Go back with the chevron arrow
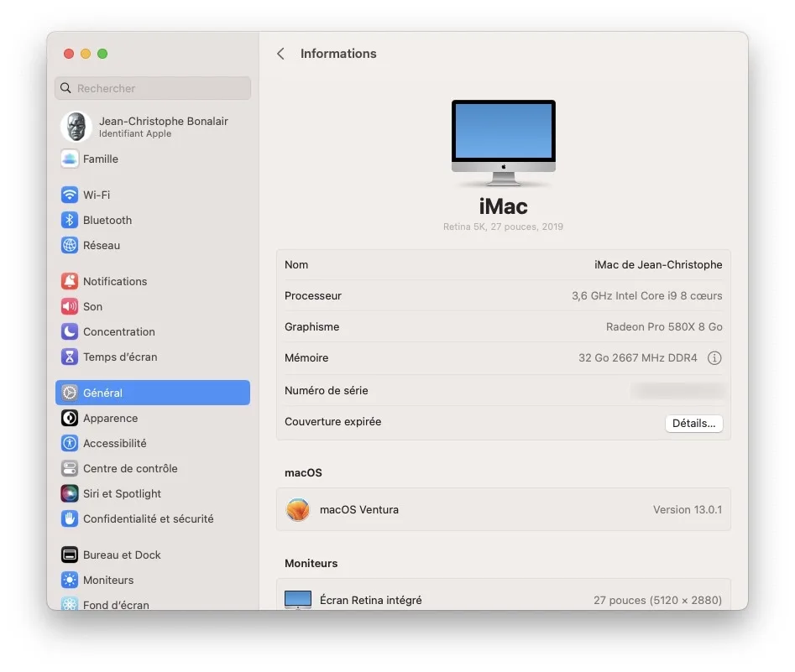The image size is (795, 672). point(280,54)
